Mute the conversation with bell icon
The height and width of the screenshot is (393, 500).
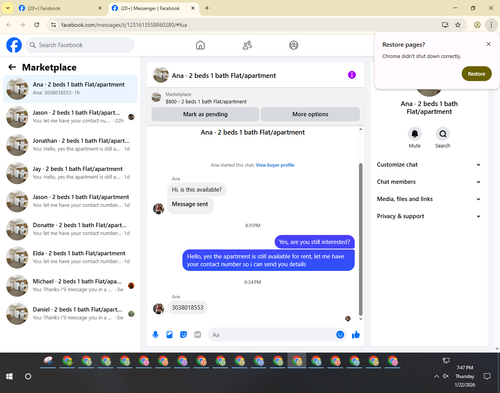click(415, 134)
